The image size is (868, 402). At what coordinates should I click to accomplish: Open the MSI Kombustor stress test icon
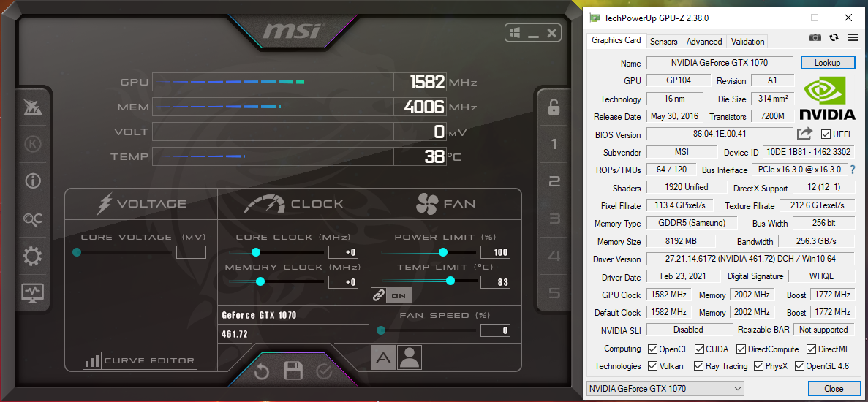click(x=33, y=108)
